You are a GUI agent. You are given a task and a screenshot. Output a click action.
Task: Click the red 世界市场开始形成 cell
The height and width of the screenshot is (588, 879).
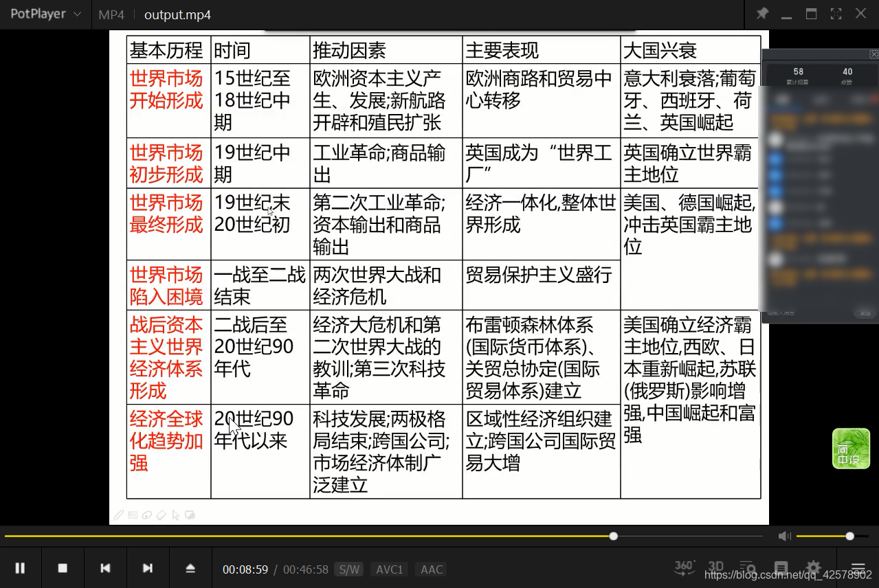(x=168, y=100)
